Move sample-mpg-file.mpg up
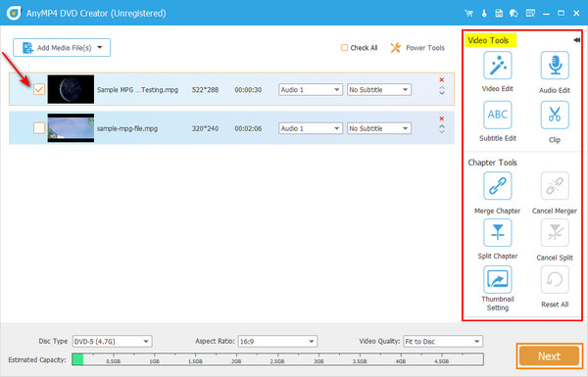588x377 pixels. [442, 126]
